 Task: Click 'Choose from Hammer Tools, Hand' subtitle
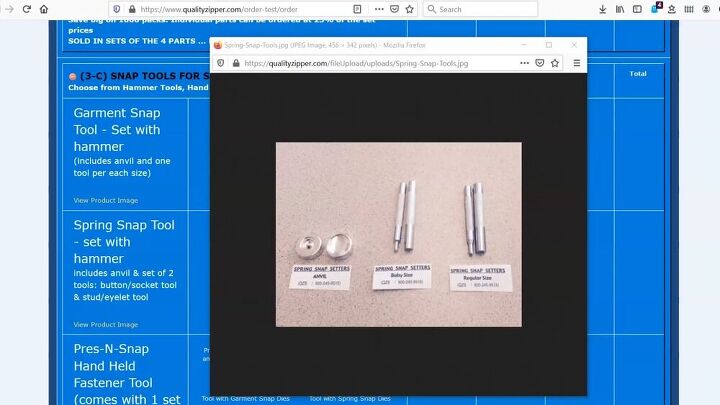tap(138, 87)
